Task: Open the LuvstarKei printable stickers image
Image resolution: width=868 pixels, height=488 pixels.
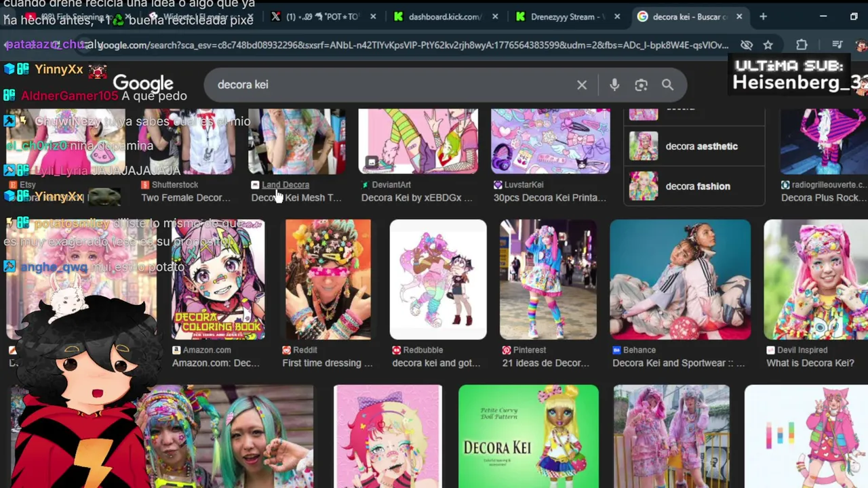Action: click(550, 141)
